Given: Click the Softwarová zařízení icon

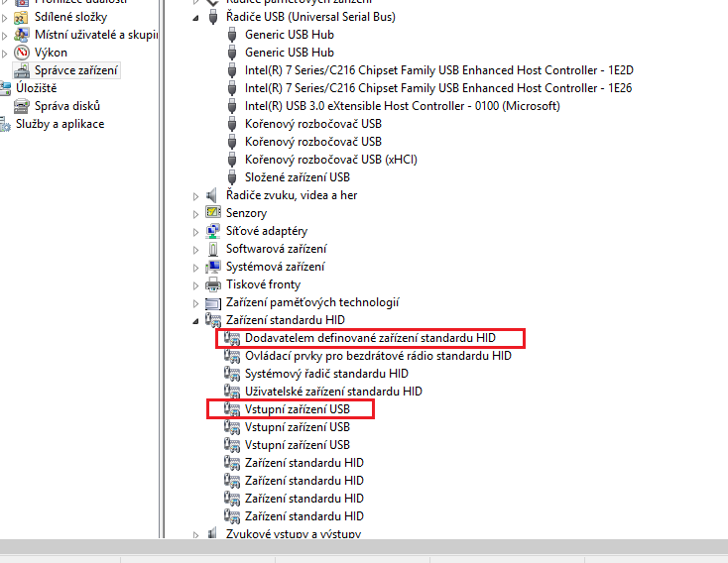Looking at the screenshot, I should 212,249.
